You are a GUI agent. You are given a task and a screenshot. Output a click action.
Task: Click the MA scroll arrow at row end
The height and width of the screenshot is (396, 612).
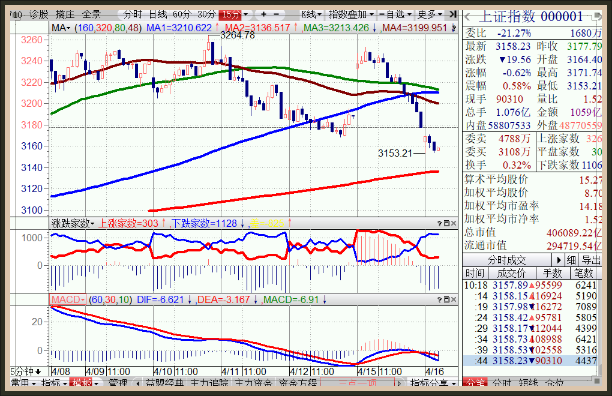tap(454, 28)
